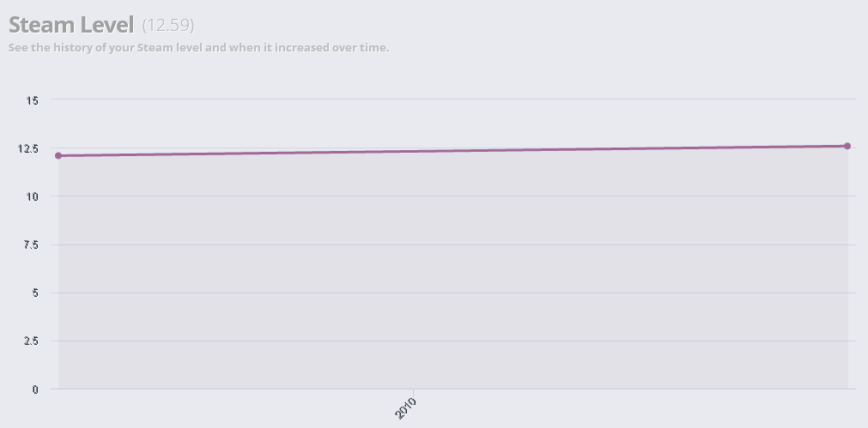The image size is (868, 428).
Task: Click the "Steam Level" heading
Action: click(71, 25)
